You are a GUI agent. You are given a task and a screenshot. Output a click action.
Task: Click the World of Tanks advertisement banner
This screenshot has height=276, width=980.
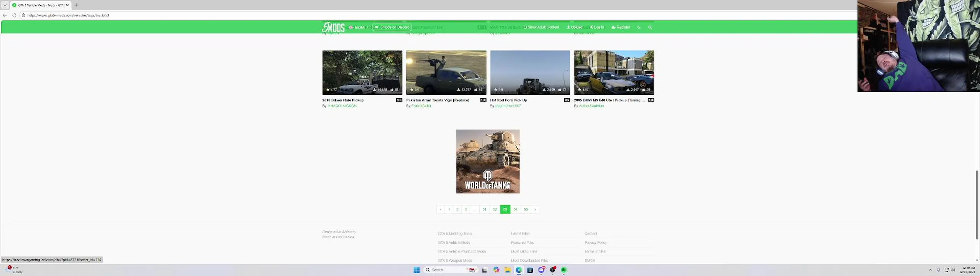488,161
